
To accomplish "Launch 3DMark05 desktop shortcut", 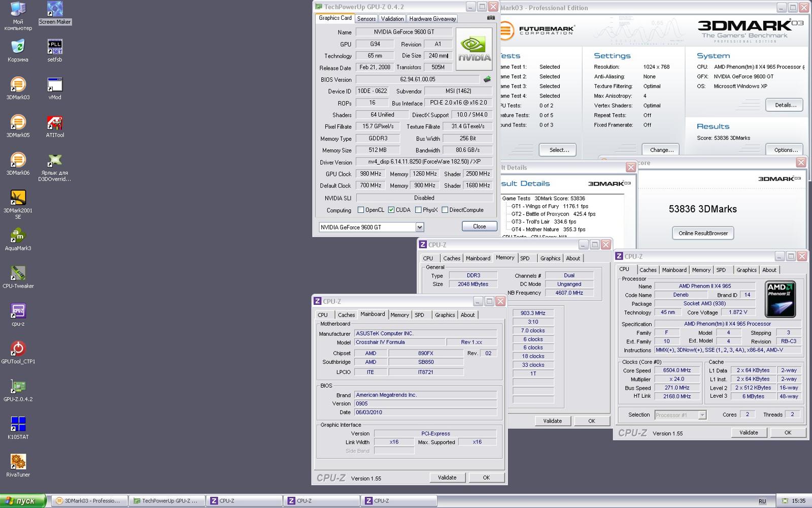I will [18, 126].
